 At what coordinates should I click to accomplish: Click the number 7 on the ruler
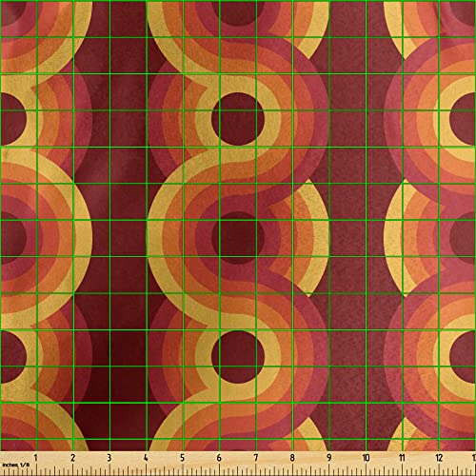coord(255,458)
